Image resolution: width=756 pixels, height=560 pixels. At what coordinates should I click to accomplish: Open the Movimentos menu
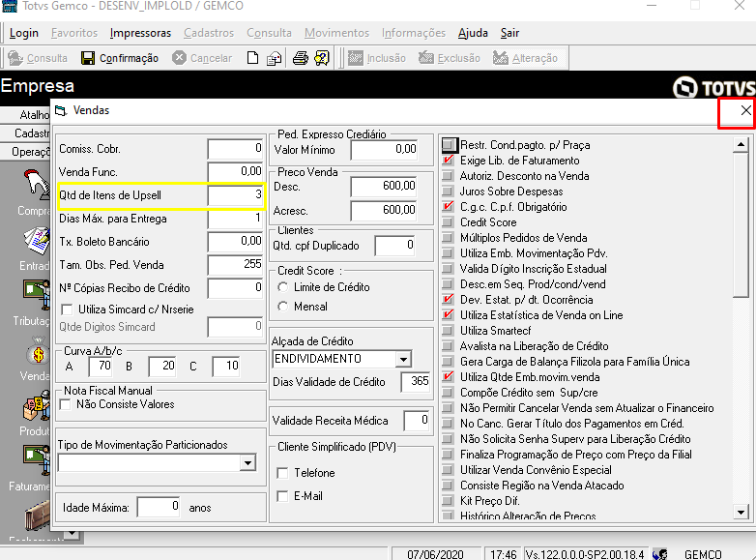[x=336, y=33]
